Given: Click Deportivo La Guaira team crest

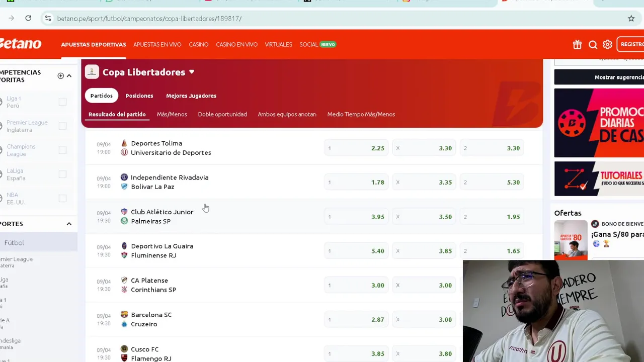Looking at the screenshot, I should [124, 246].
